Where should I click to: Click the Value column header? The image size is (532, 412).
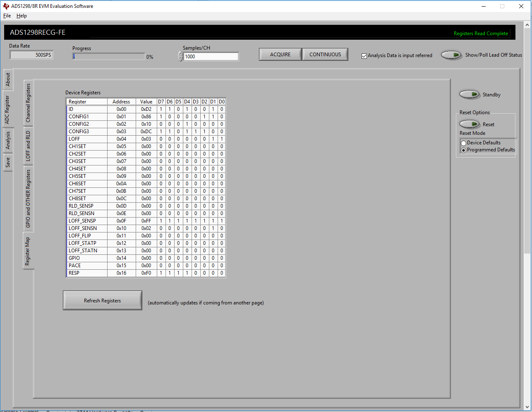(146, 102)
